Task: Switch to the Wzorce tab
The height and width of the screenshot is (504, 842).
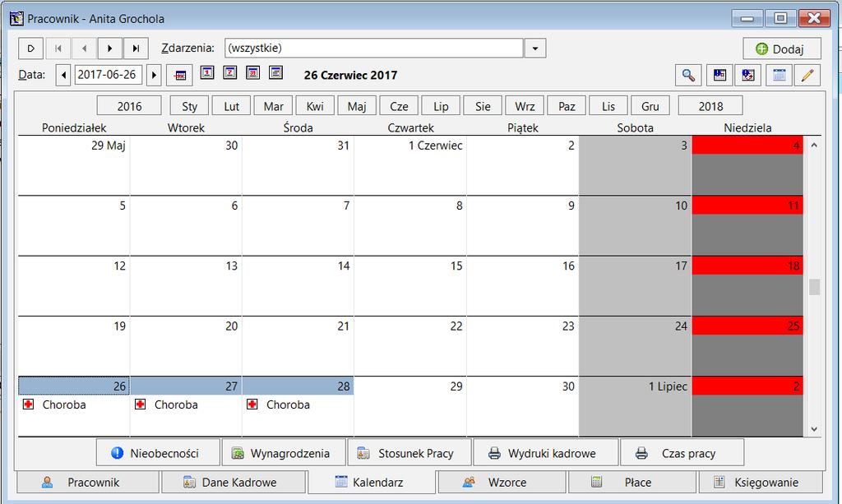Action: [x=502, y=482]
